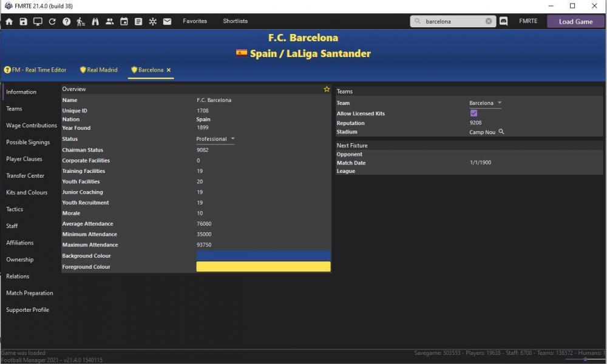Viewport: 607px width, 364px height.
Task: Open Ownership in sidebar
Action: click(20, 260)
